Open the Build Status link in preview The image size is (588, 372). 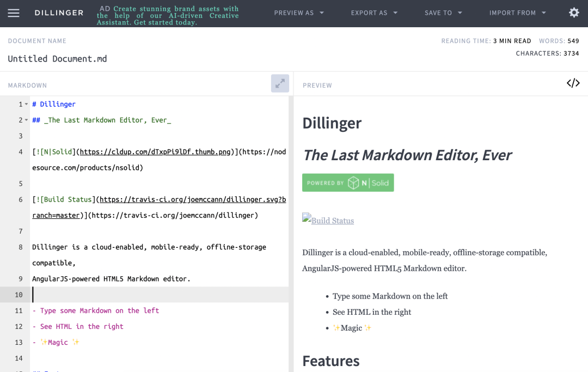tap(333, 221)
